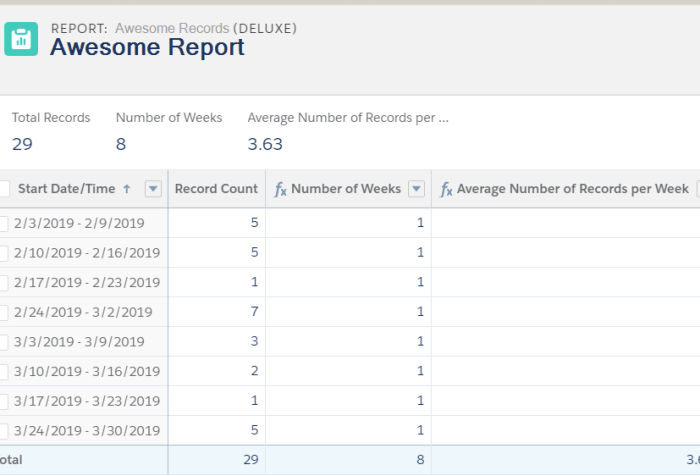Click the fx formula icon for Number of Weeks
The width and height of the screenshot is (700, 476).
280,189
